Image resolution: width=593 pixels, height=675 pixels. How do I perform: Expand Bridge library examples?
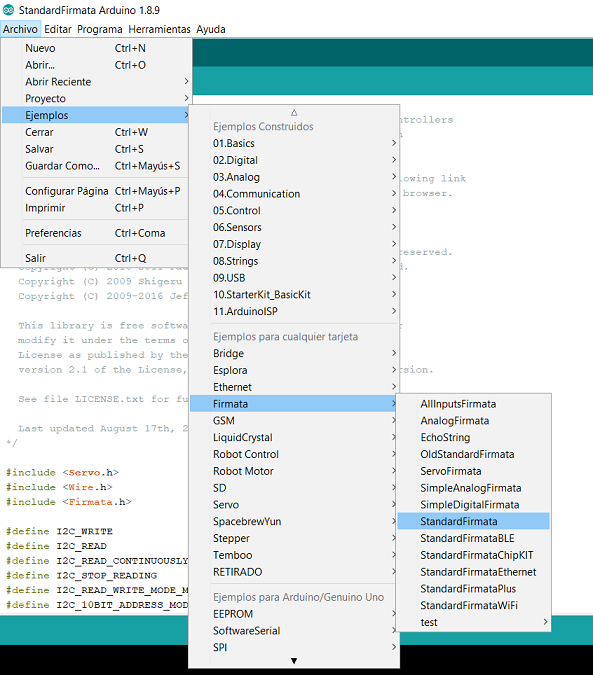coord(294,353)
